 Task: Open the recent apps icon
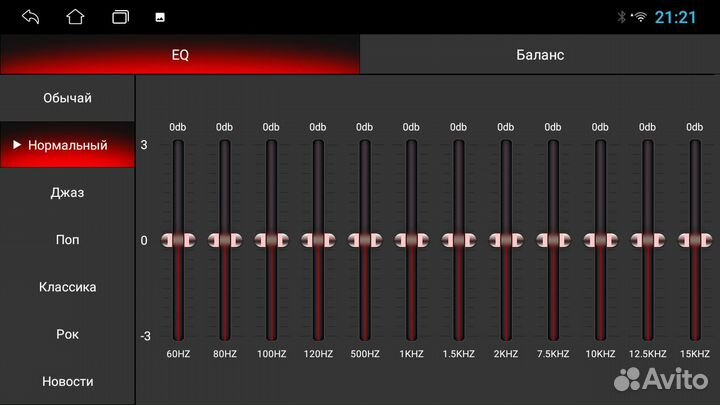(121, 17)
